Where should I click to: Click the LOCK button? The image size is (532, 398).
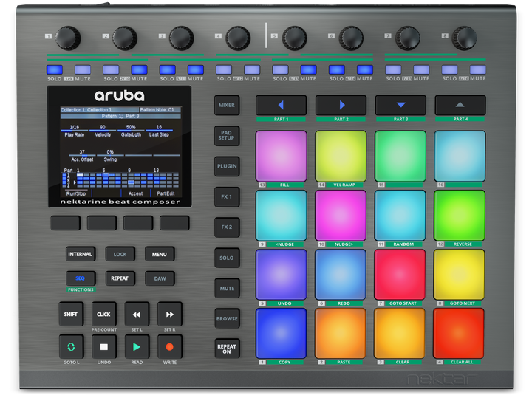(120, 254)
